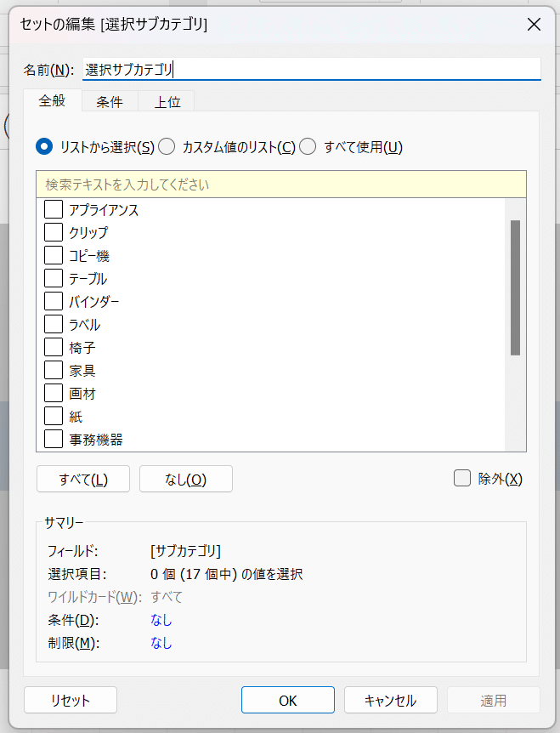
Task: Confirm the set with OK
Action: 288,701
